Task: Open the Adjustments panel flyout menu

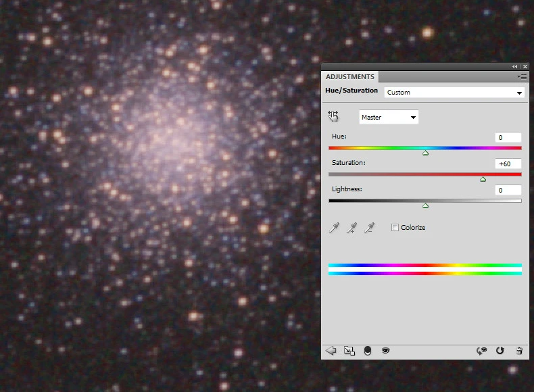Action: click(x=523, y=77)
